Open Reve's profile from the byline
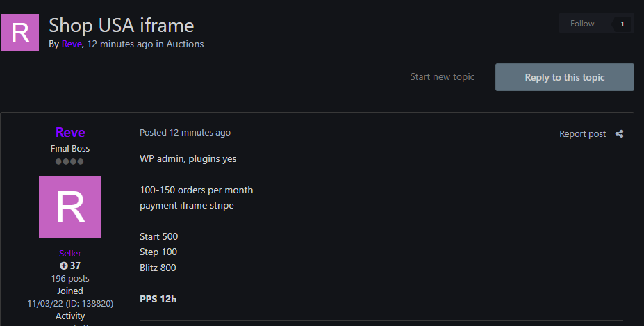The width and height of the screenshot is (644, 326). 72,44
